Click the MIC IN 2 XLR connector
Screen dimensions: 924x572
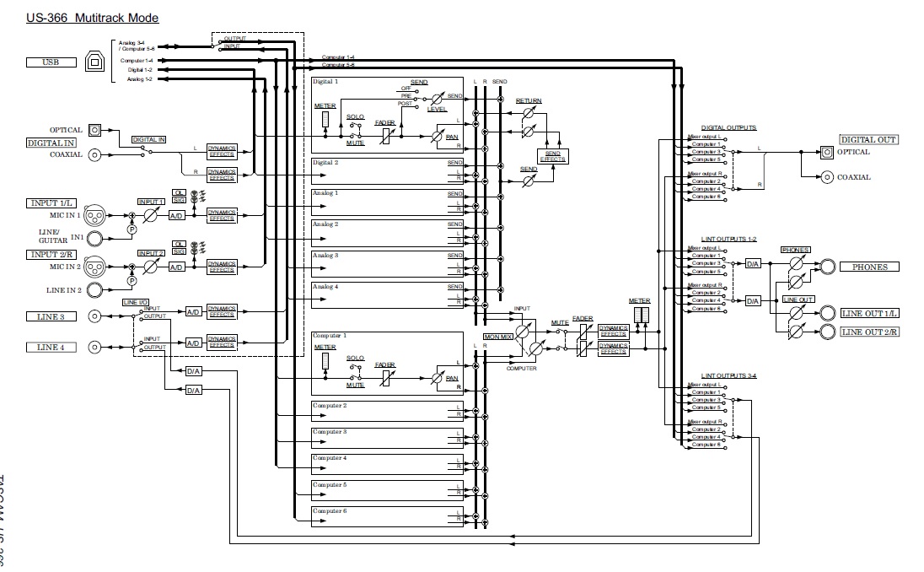94,267
